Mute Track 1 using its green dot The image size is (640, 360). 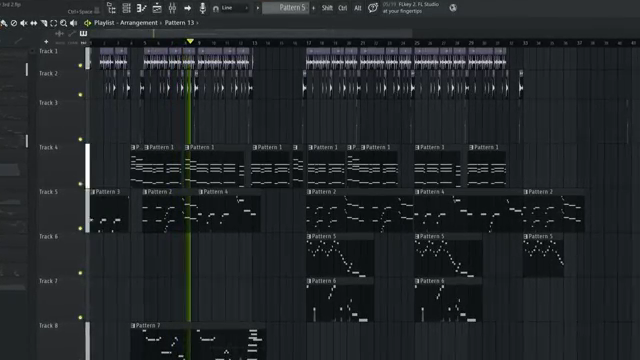click(80, 65)
